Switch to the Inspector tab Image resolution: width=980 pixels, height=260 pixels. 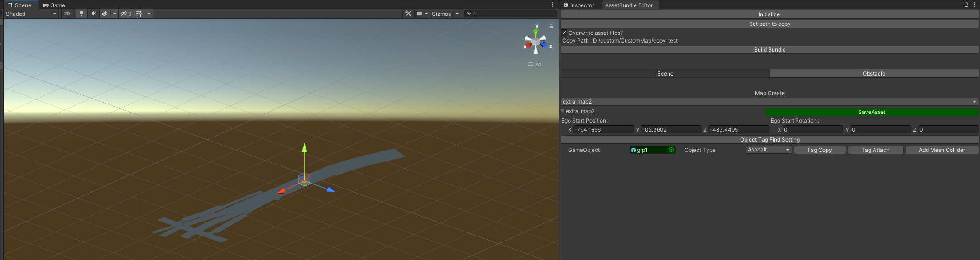pos(578,5)
